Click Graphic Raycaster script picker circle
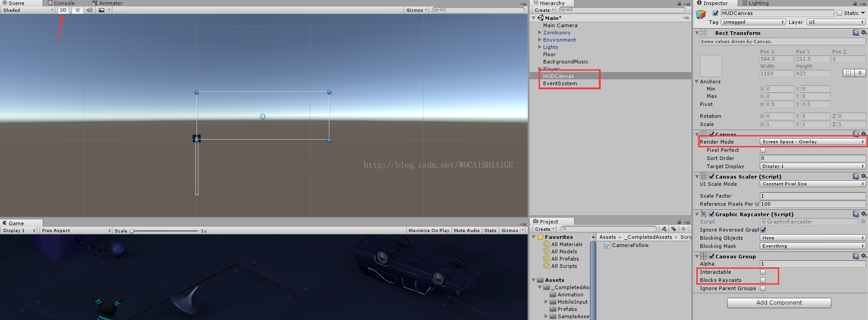868x320 pixels. (863, 222)
